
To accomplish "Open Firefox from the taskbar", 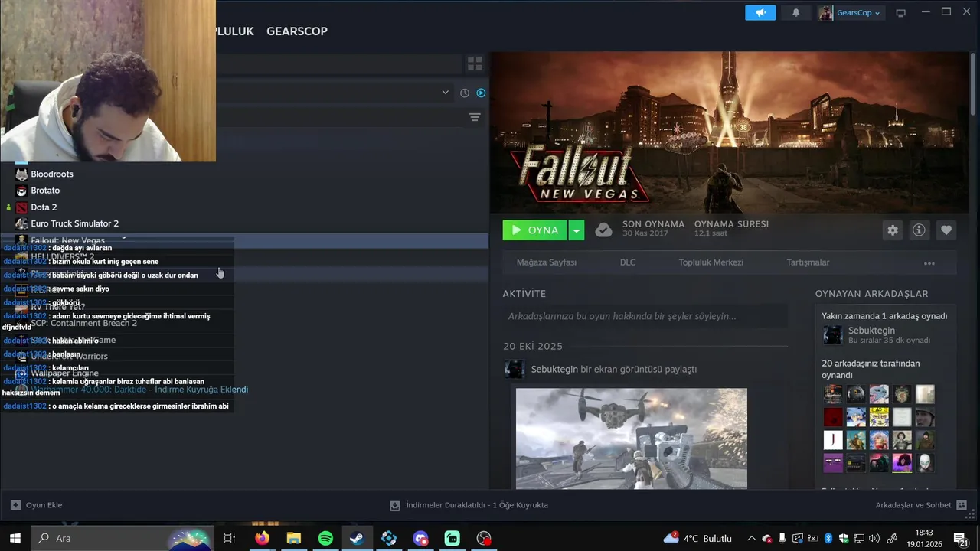I will click(262, 538).
